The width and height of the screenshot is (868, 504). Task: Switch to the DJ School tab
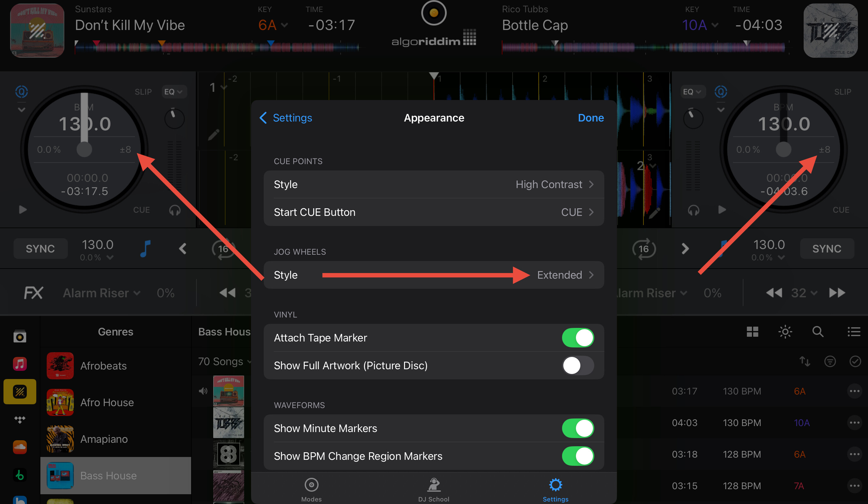point(434,489)
